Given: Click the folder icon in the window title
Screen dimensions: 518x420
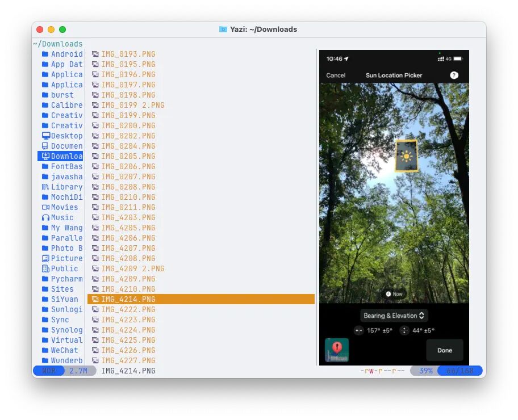Looking at the screenshot, I should point(223,30).
